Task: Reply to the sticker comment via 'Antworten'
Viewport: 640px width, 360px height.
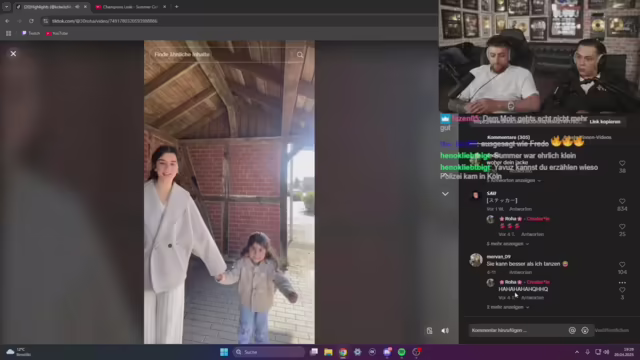Action: pos(520,209)
